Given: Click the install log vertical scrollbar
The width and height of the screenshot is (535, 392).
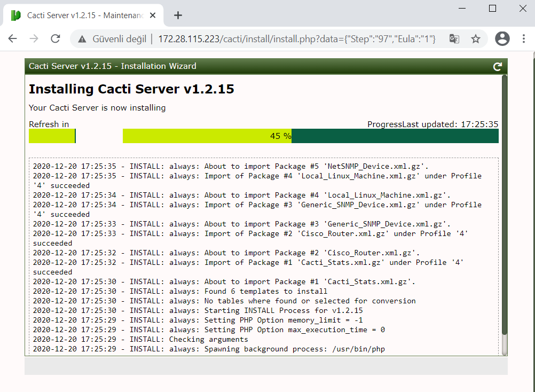Looking at the screenshot, I should point(505,205).
